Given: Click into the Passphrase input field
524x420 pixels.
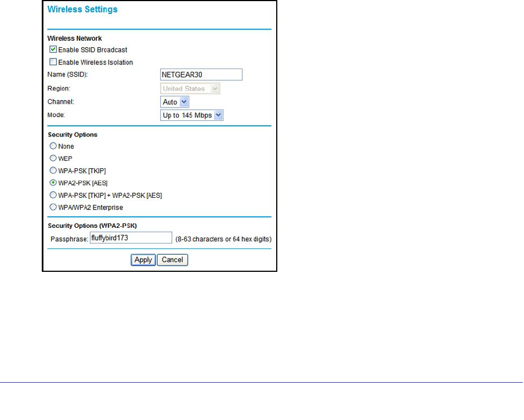Looking at the screenshot, I should pyautogui.click(x=131, y=238).
